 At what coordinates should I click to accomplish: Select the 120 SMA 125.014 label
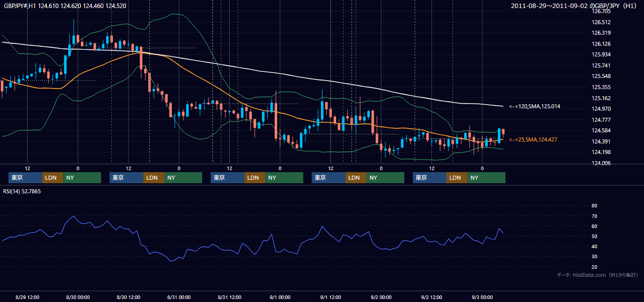coord(535,106)
